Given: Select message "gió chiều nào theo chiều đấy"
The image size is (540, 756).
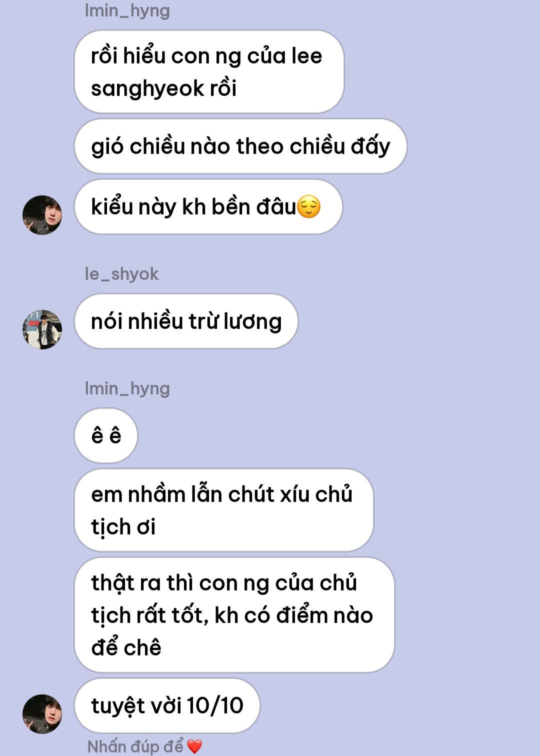Looking at the screenshot, I should point(240,146).
